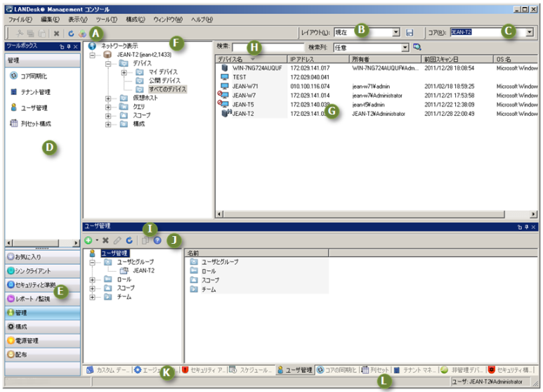The height and width of the screenshot is (392, 543).
Task: Select すべてのデバイス tree item
Action: (168, 89)
